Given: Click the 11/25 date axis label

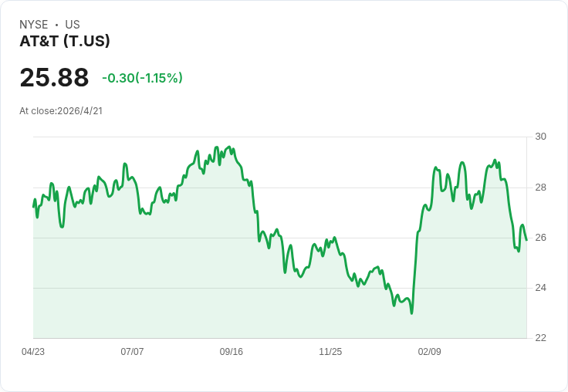Looking at the screenshot, I should tap(330, 352).
